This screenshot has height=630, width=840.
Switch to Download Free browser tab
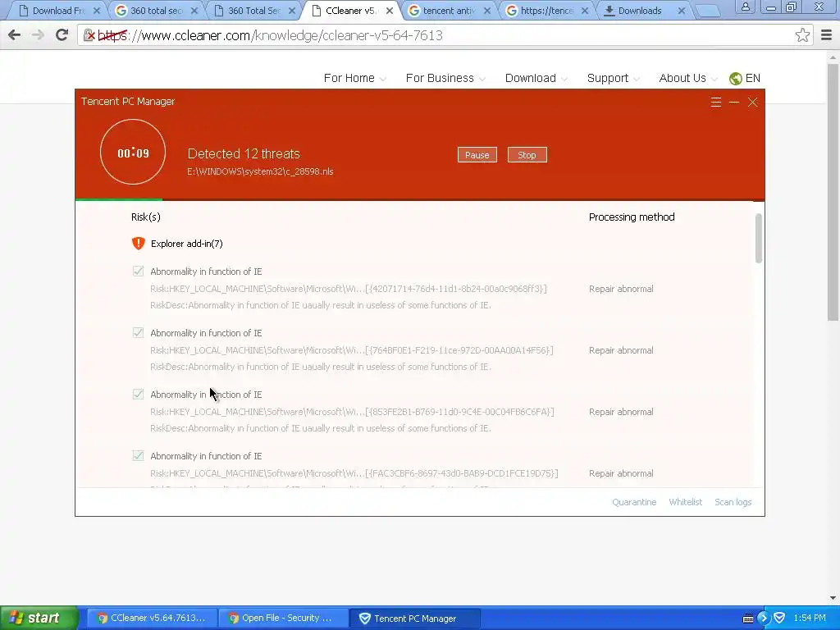click(58, 11)
